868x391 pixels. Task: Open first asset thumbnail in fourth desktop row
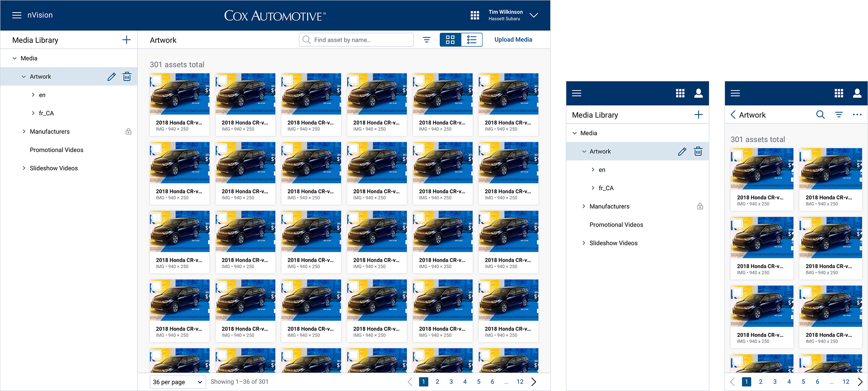[180, 300]
